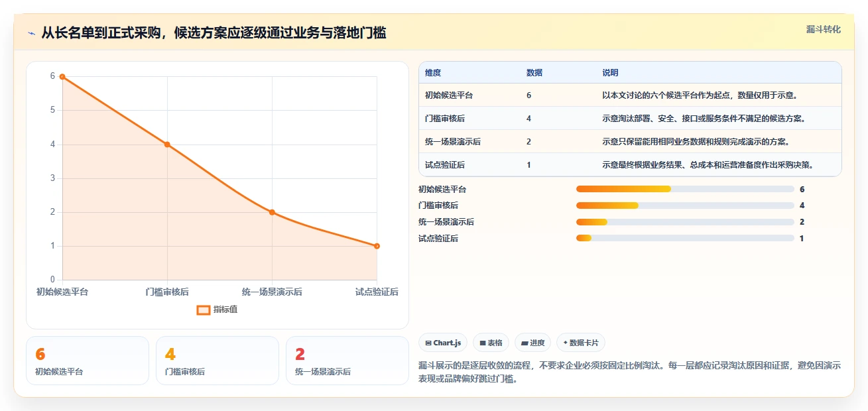The height and width of the screenshot is (411, 868).
Task: Click the progress list label 试点验证后
Action: coord(438,239)
